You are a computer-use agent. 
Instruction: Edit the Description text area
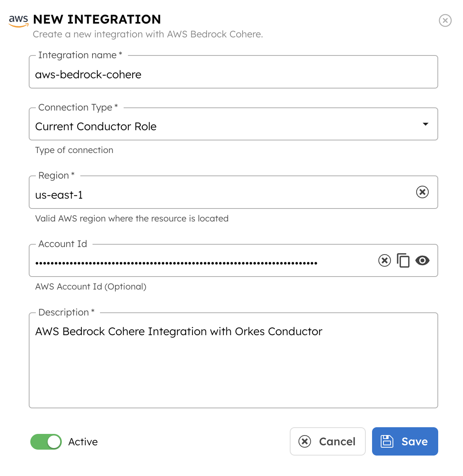pyautogui.click(x=233, y=360)
